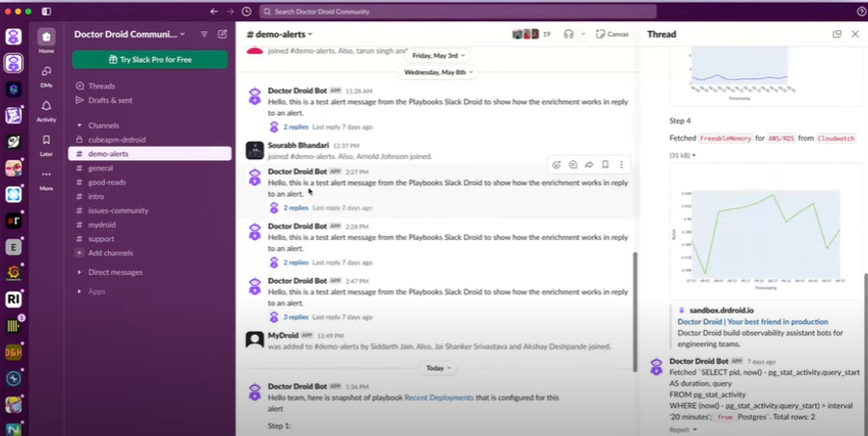Open DMs from the sidebar
The image size is (868, 436).
(46, 76)
